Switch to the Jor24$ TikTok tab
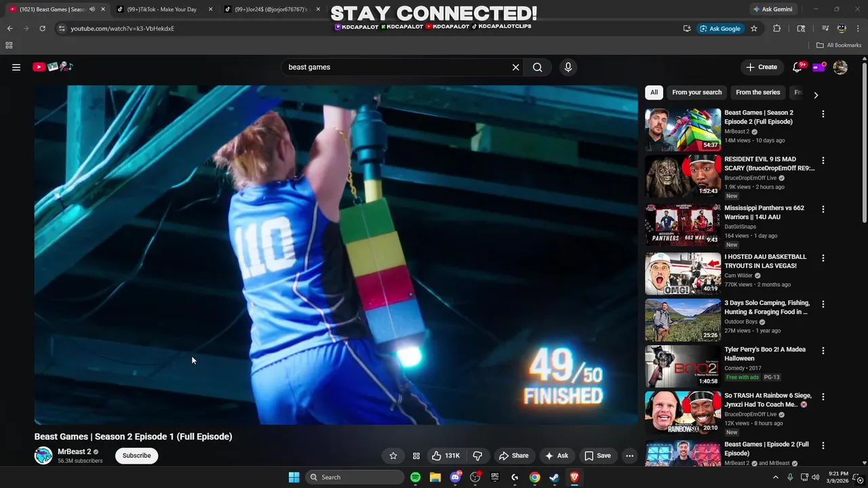 point(271,9)
